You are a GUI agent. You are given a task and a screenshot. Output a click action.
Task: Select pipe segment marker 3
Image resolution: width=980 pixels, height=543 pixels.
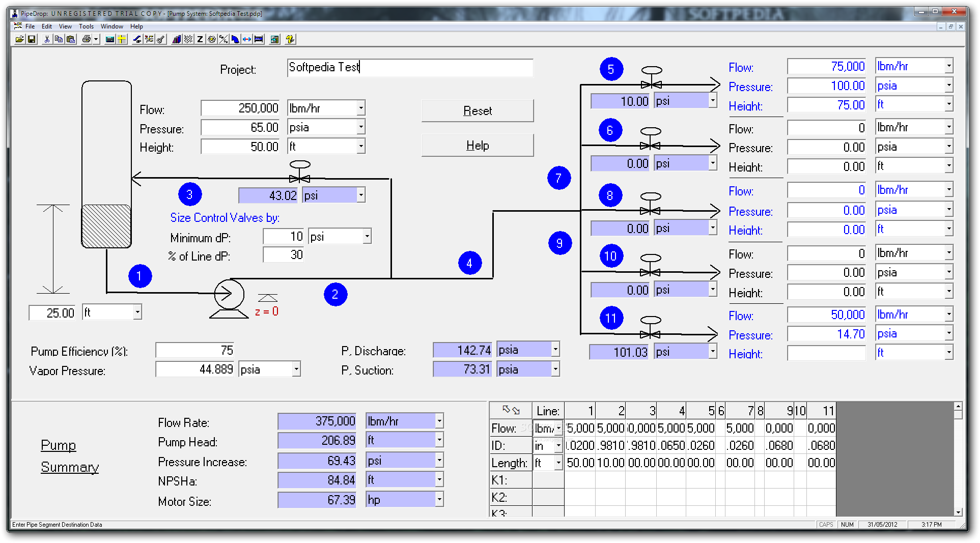[190, 194]
